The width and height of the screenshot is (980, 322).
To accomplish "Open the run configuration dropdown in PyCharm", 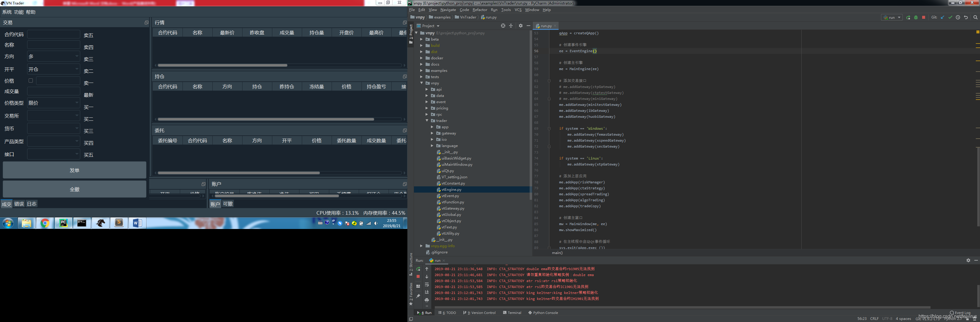I will (892, 18).
